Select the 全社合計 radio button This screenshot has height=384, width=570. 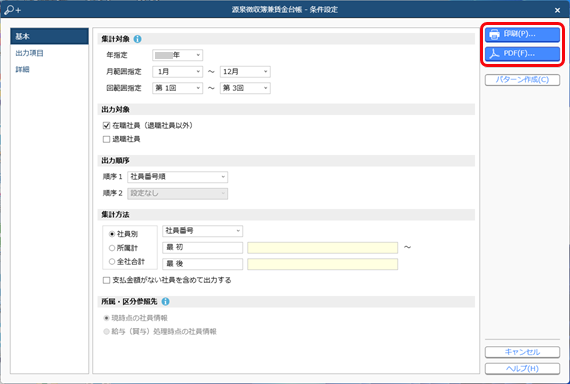coord(112,261)
